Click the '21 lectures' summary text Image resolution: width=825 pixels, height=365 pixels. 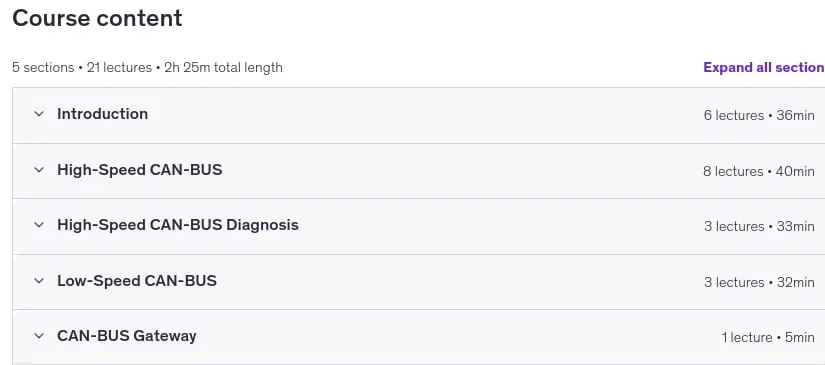pyautogui.click(x=119, y=68)
